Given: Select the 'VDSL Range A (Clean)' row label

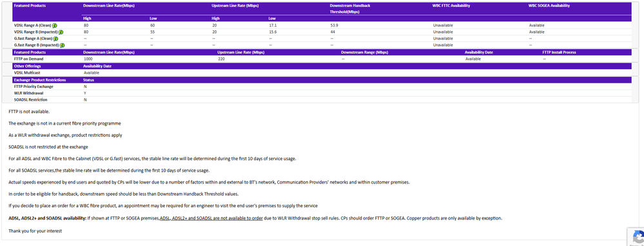Looking at the screenshot, I should 33,26.
